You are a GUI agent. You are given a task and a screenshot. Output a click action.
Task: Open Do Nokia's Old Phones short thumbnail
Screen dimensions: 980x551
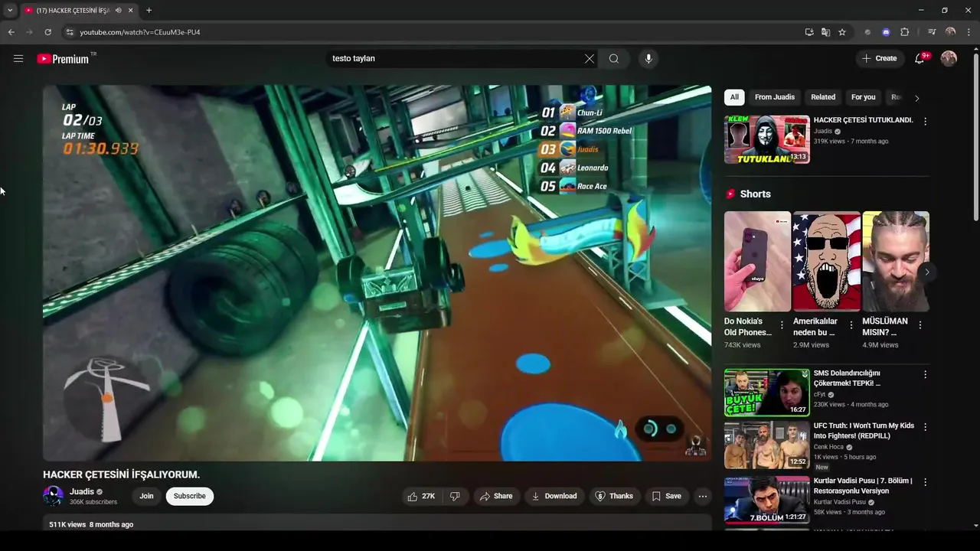757,262
